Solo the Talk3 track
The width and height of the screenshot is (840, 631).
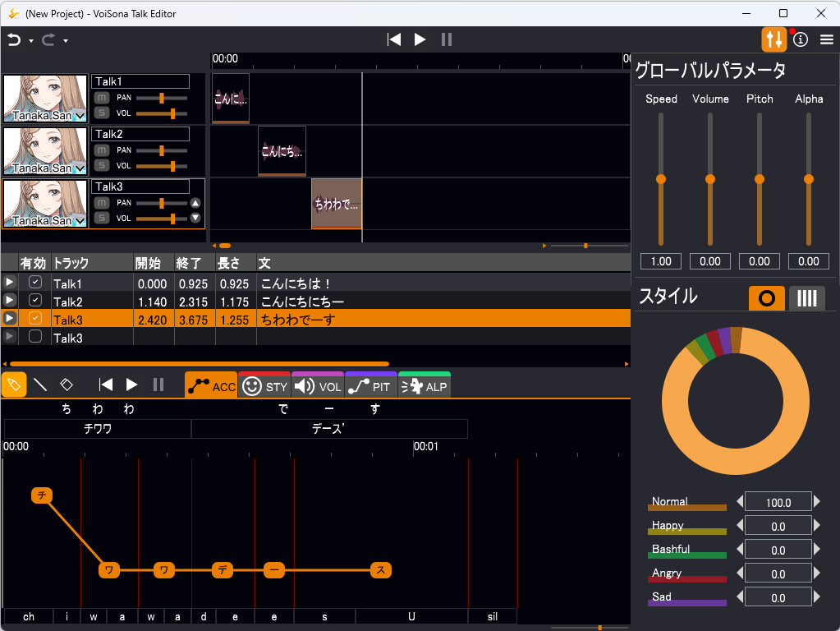click(x=101, y=218)
